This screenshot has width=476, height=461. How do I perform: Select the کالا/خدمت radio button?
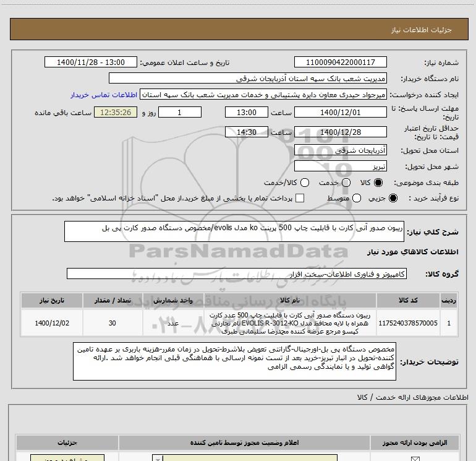305,183
